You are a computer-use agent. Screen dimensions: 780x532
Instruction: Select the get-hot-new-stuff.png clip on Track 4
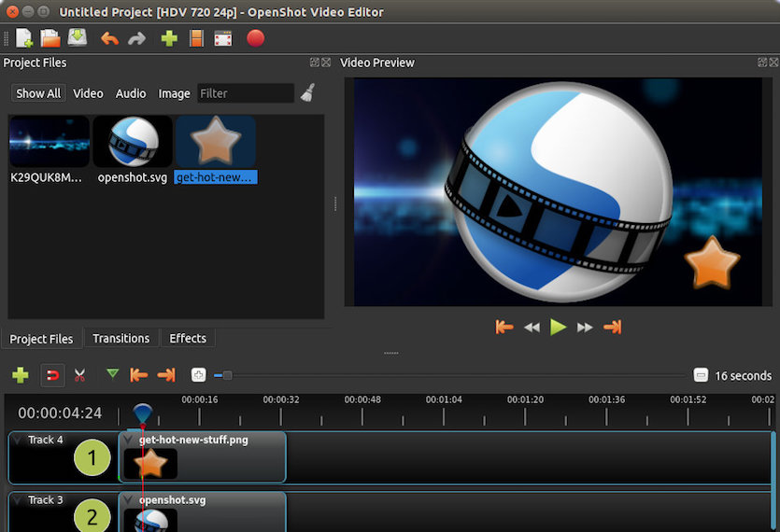point(203,457)
